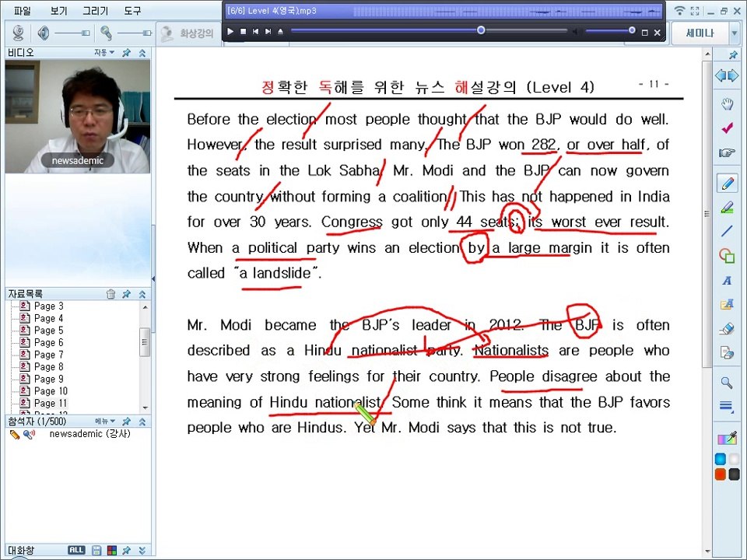Open the 그리기 menu

tap(95, 10)
